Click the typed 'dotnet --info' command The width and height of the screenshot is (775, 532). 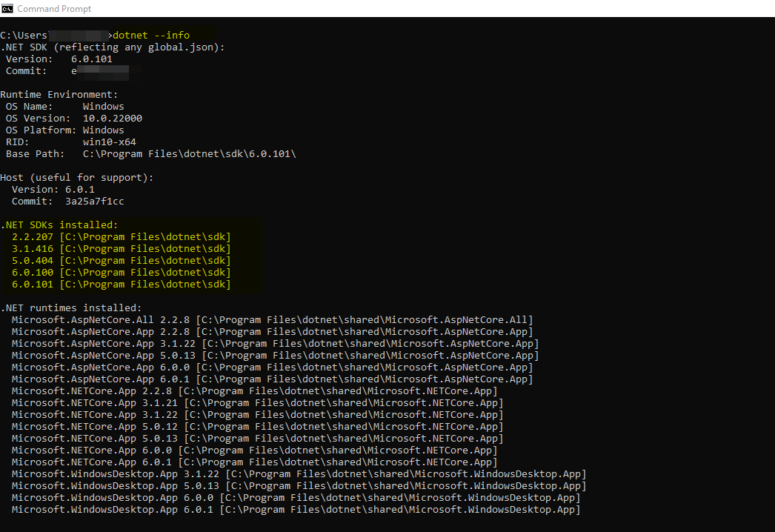tap(151, 35)
